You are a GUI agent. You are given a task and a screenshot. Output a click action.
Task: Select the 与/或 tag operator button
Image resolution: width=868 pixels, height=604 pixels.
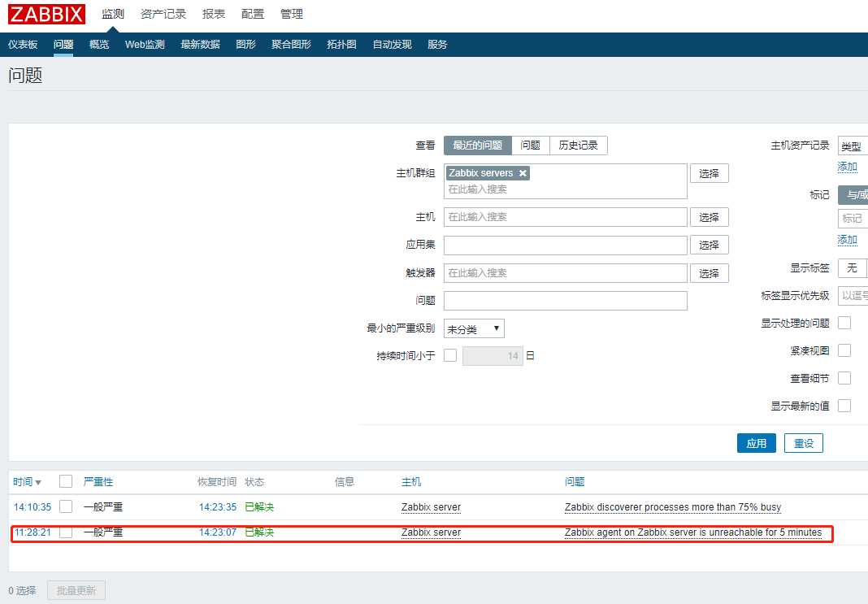[853, 195]
